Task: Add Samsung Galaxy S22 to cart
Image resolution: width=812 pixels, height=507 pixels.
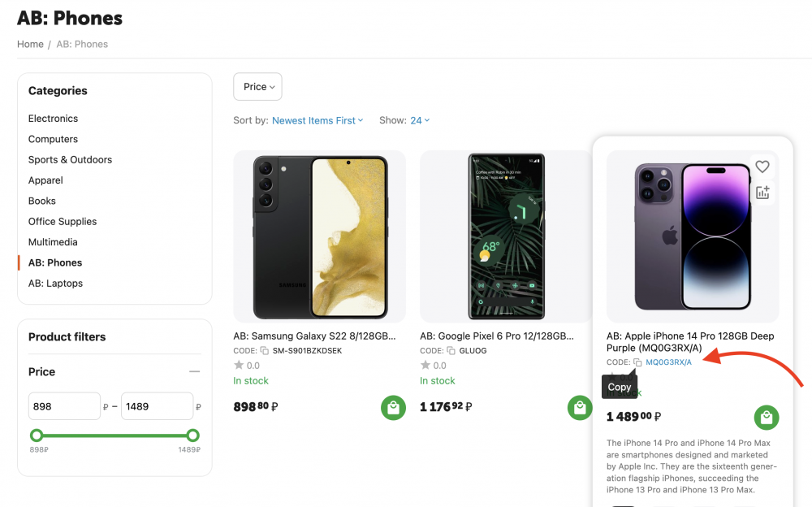Action: point(393,408)
